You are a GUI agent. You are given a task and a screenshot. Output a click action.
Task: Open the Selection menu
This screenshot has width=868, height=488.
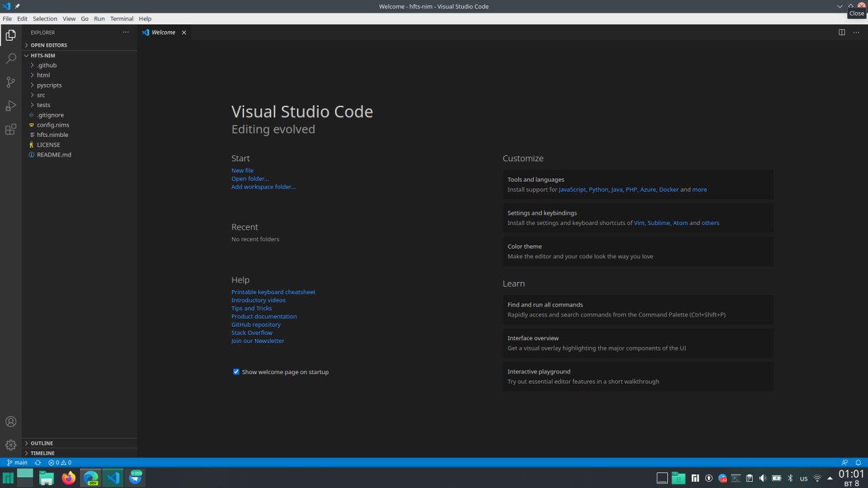(x=45, y=19)
